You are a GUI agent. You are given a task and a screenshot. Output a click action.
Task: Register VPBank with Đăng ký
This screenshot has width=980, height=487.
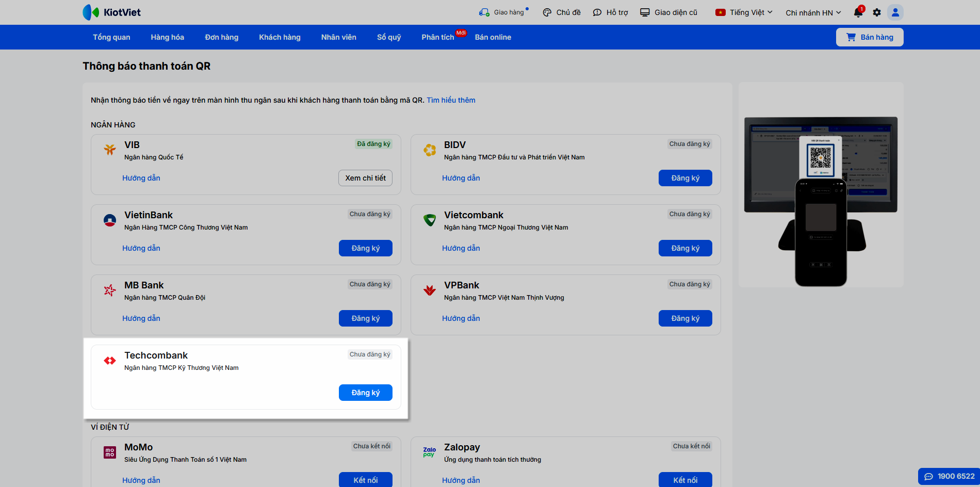coord(685,318)
